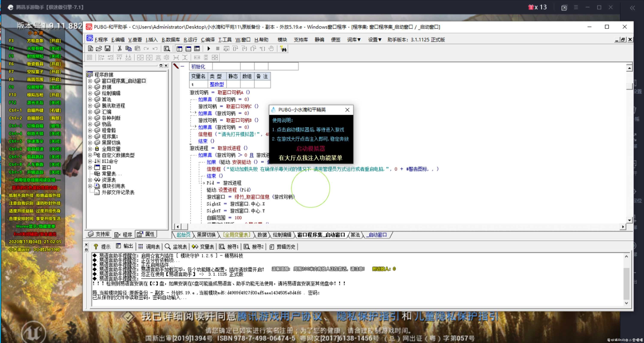
Task: Expand the Dll命令 tree node
Action: coord(90,161)
